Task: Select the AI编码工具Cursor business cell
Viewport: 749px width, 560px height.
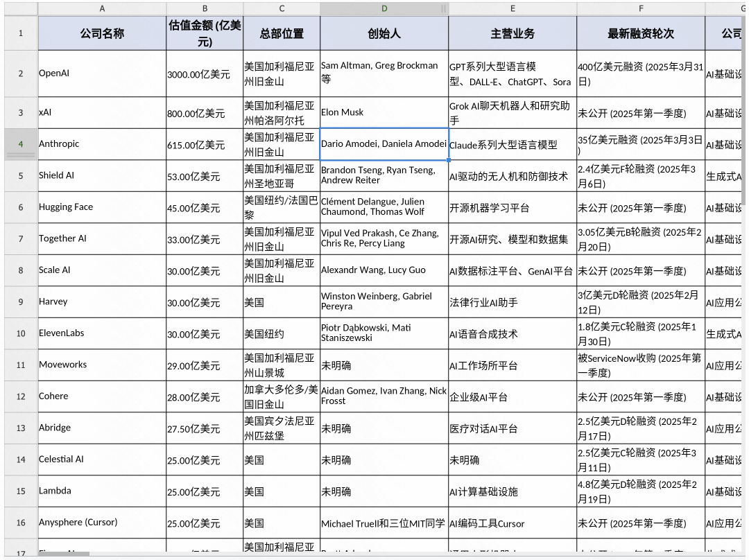Action: coord(513,523)
